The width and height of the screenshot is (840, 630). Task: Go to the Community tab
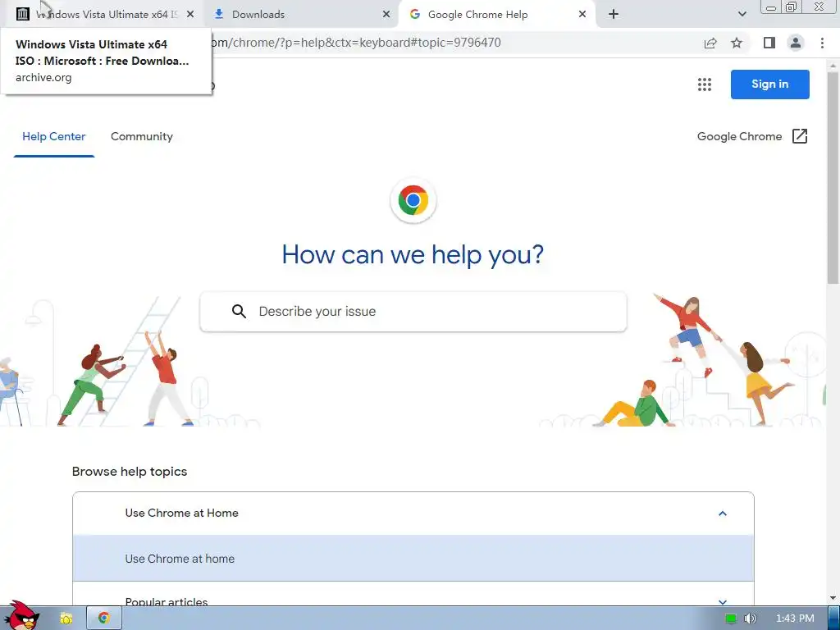tap(142, 137)
